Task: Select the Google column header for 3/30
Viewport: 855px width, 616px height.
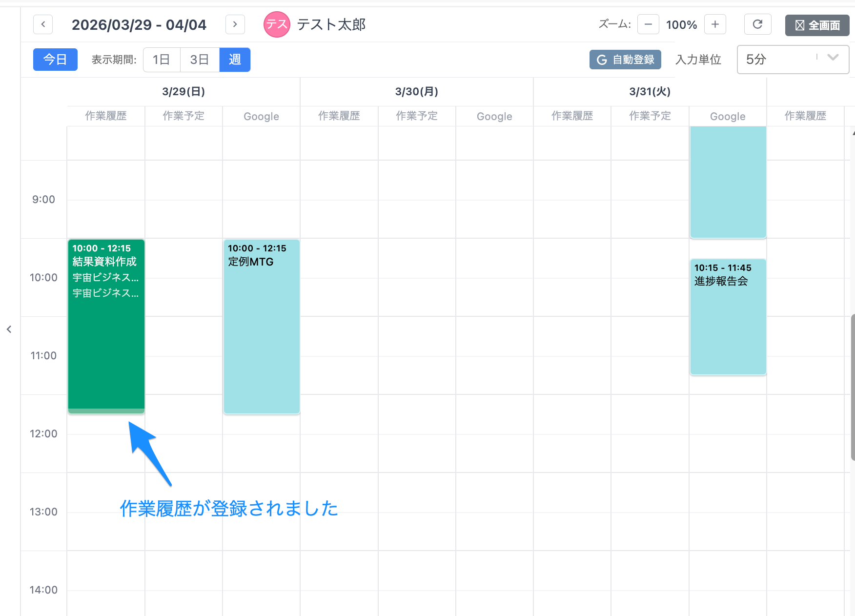Action: (494, 116)
